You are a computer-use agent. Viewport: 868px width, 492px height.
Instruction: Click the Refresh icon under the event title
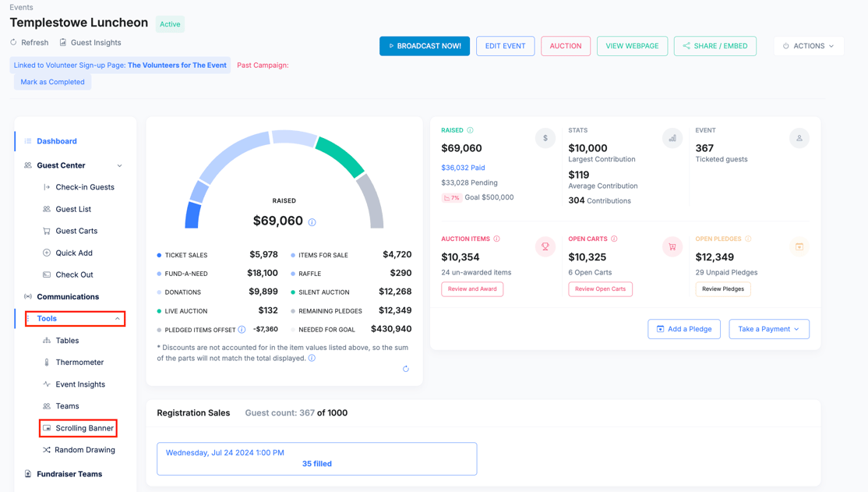point(14,43)
